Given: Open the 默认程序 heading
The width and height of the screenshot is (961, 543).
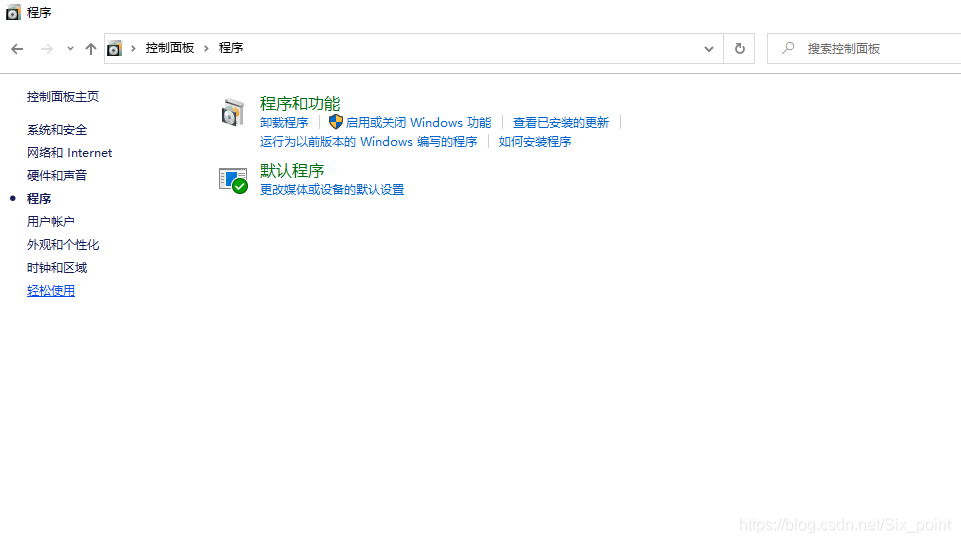Looking at the screenshot, I should (292, 170).
